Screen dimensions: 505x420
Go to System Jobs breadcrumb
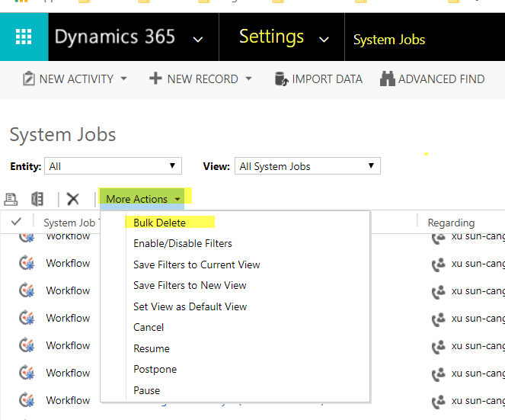pos(389,40)
